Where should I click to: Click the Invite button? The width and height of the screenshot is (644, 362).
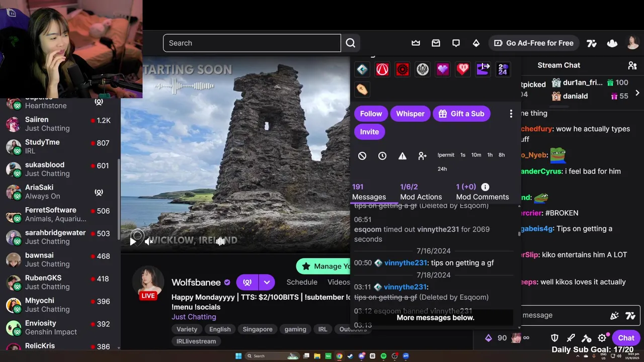point(369,132)
